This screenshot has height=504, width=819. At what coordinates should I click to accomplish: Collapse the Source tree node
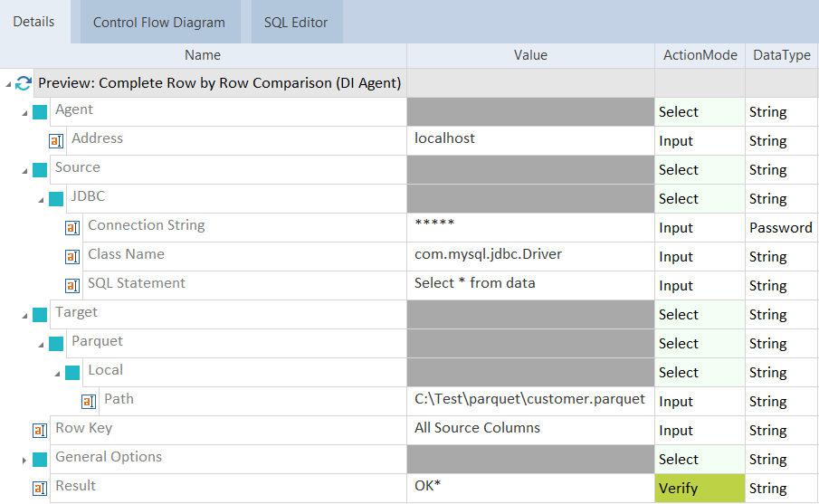tap(25, 170)
